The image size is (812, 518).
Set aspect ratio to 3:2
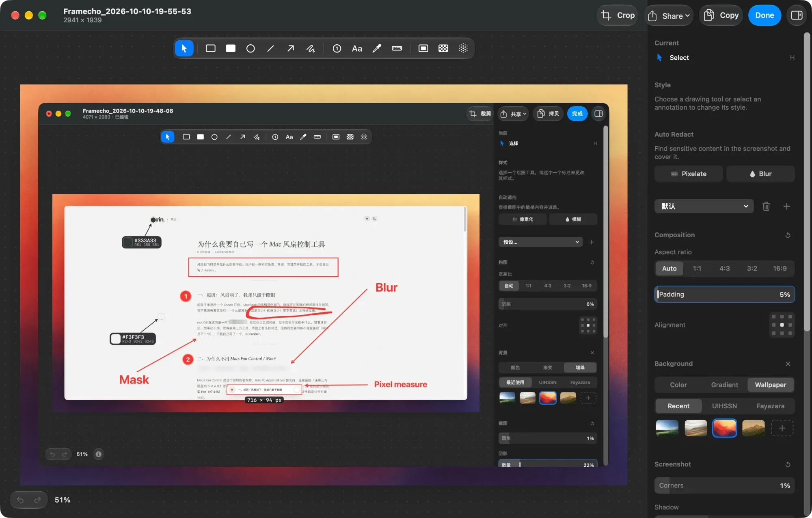point(752,268)
